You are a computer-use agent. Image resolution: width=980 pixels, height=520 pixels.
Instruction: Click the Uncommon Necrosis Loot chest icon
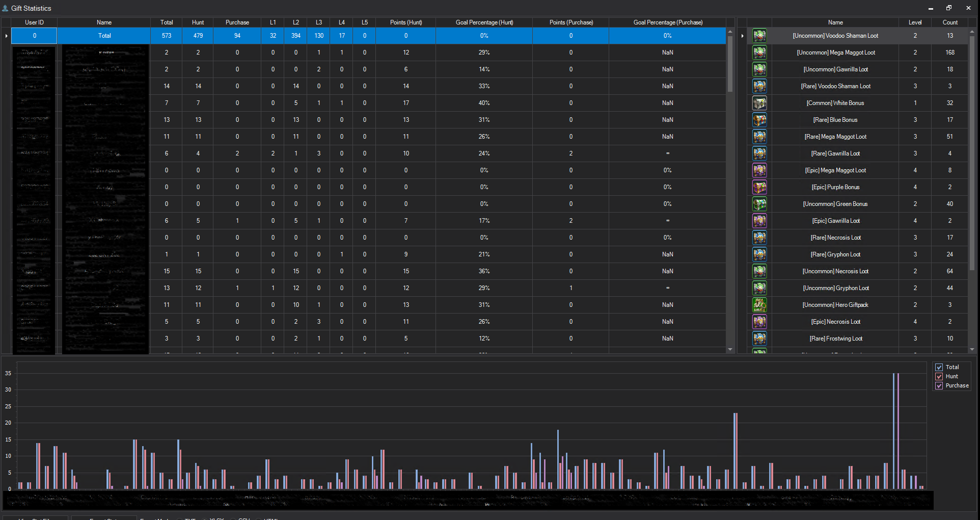pos(759,271)
